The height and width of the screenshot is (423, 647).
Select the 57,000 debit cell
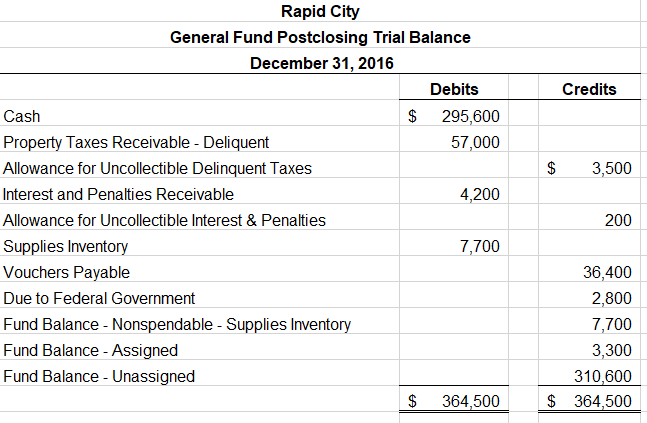[475, 142]
